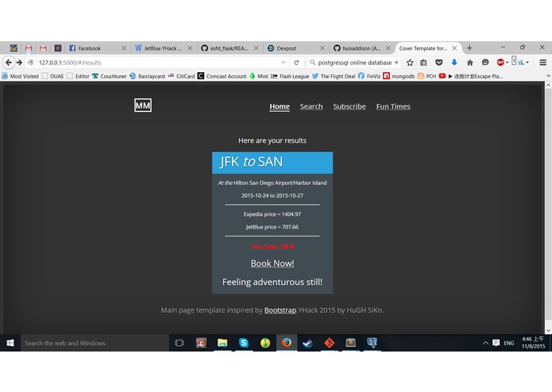
Task: Open the Git taskbar icon
Action: pyautogui.click(x=329, y=343)
